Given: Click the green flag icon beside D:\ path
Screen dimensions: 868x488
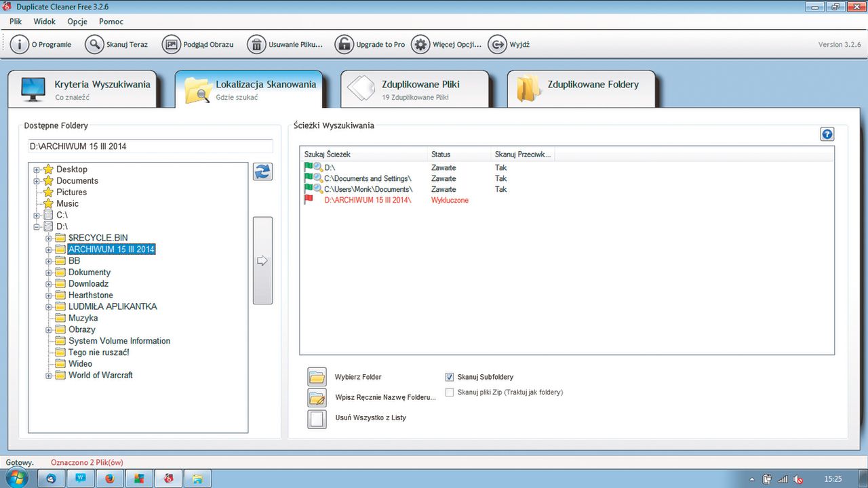Looking at the screenshot, I should click(x=309, y=167).
